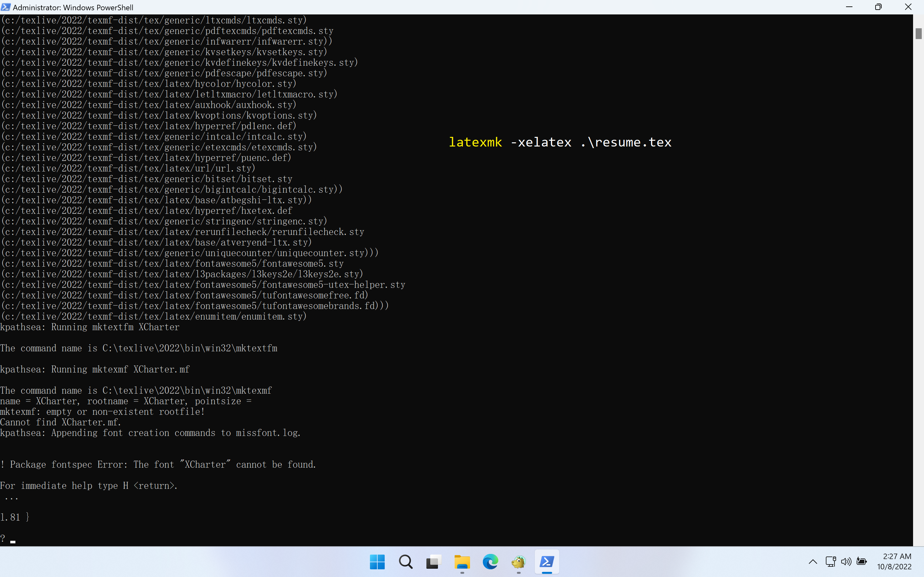Check battery status in the system tray
This screenshot has width=924, height=577.
coord(862,561)
